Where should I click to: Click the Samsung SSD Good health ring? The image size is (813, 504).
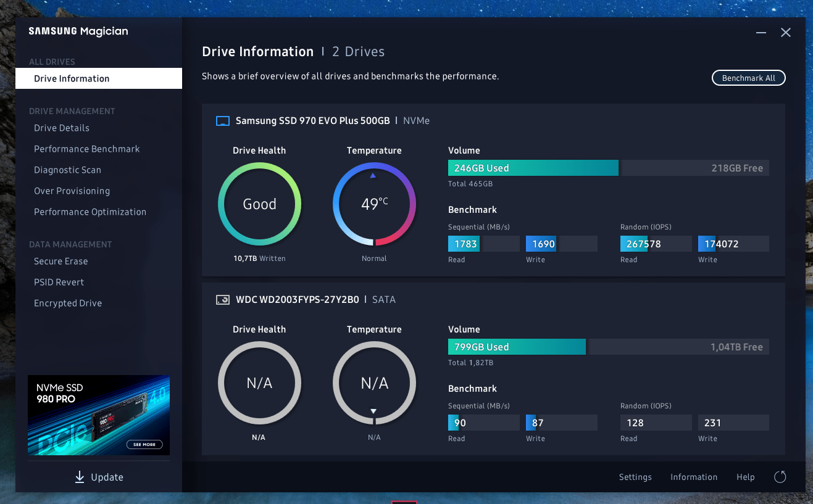click(x=259, y=204)
